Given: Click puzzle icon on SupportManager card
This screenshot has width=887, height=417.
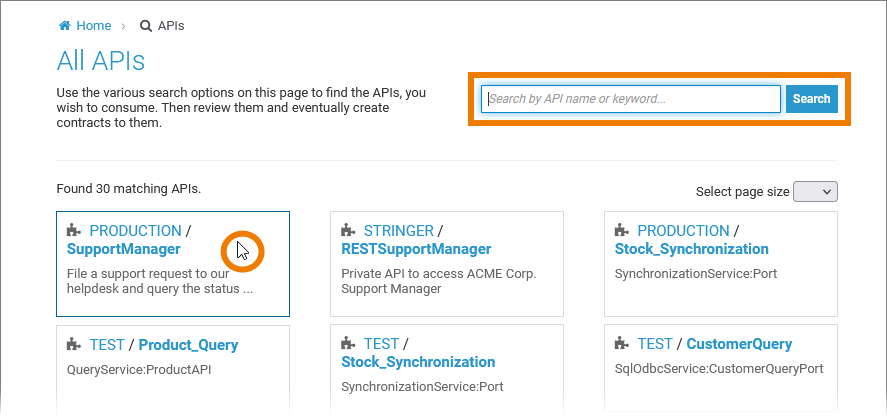Looking at the screenshot, I should click(74, 231).
